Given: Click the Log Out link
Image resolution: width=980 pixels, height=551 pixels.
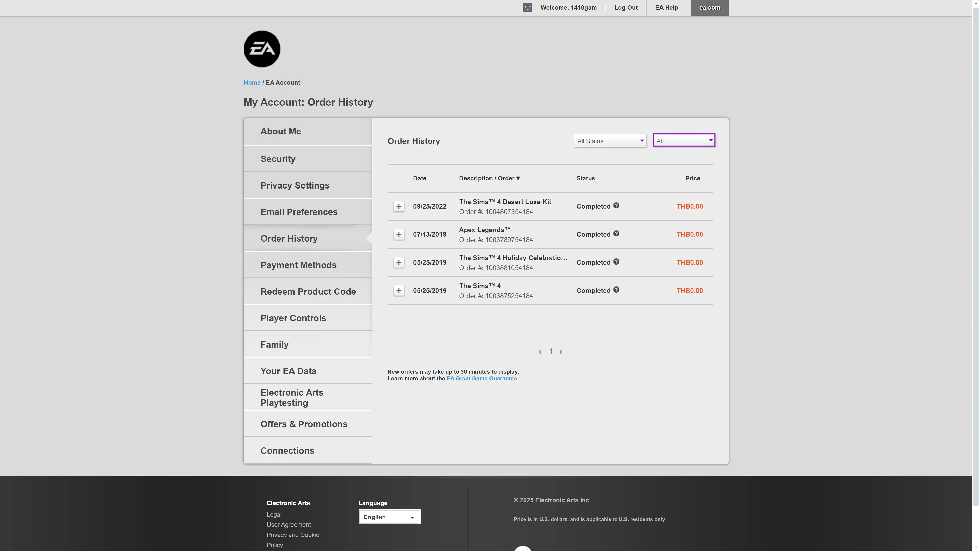Looking at the screenshot, I should [626, 8].
